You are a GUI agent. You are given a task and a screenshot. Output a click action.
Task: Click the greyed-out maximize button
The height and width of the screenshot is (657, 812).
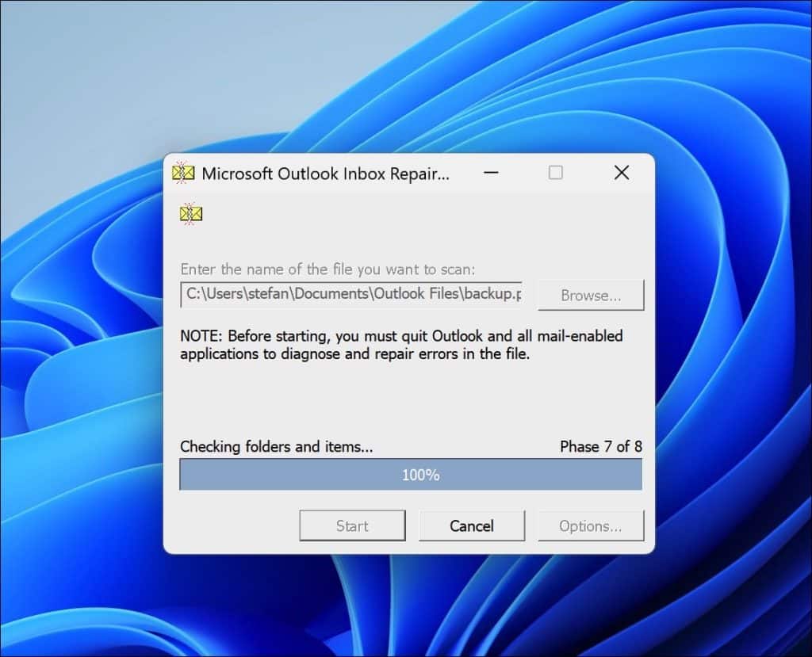click(556, 173)
